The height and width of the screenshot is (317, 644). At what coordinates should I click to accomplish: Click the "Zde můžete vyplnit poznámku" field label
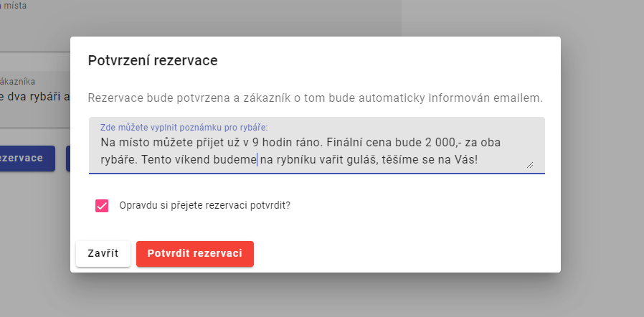189,128
